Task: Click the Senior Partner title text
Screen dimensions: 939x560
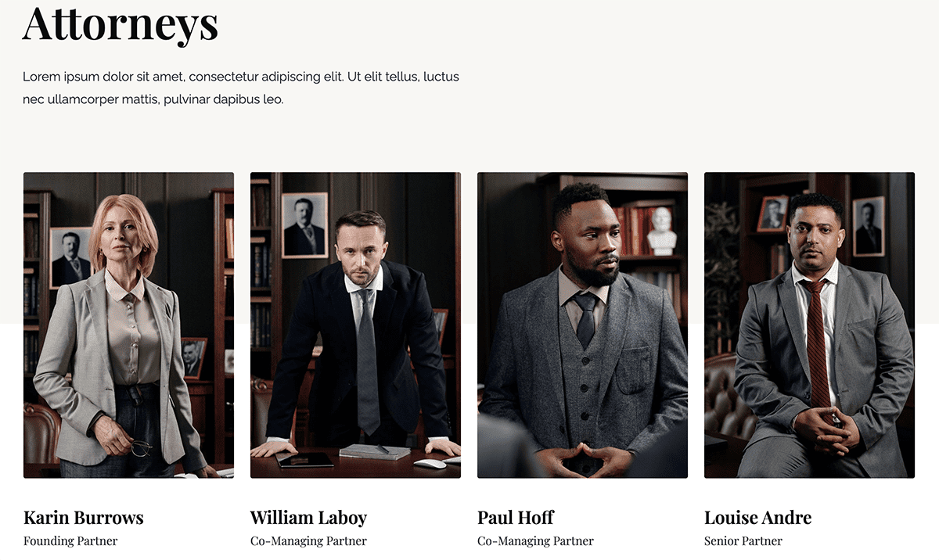Action: (x=743, y=541)
